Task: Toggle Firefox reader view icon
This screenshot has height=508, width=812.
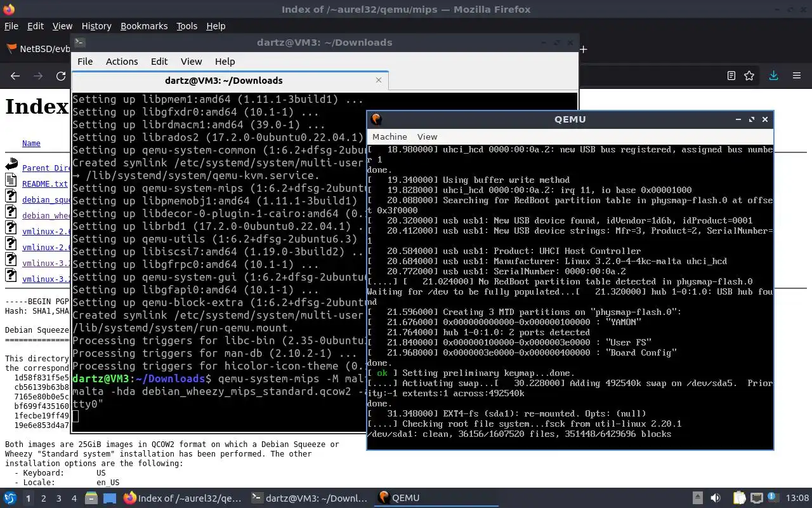Action: (x=731, y=76)
